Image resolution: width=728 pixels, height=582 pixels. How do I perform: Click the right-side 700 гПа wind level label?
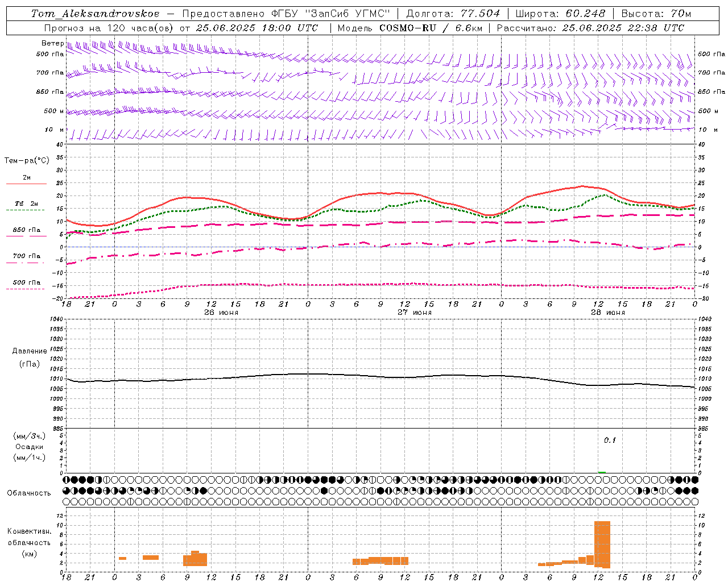pyautogui.click(x=712, y=73)
